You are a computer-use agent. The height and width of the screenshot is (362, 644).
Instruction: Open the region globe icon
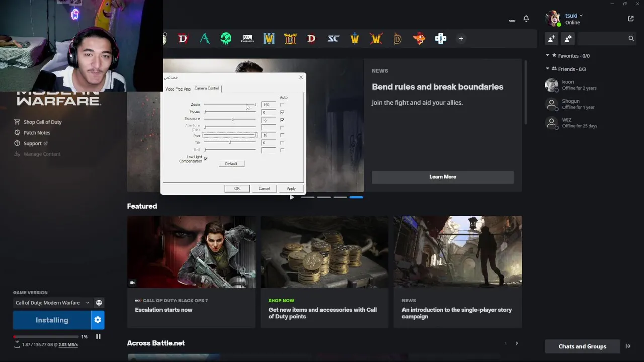pos(99,303)
